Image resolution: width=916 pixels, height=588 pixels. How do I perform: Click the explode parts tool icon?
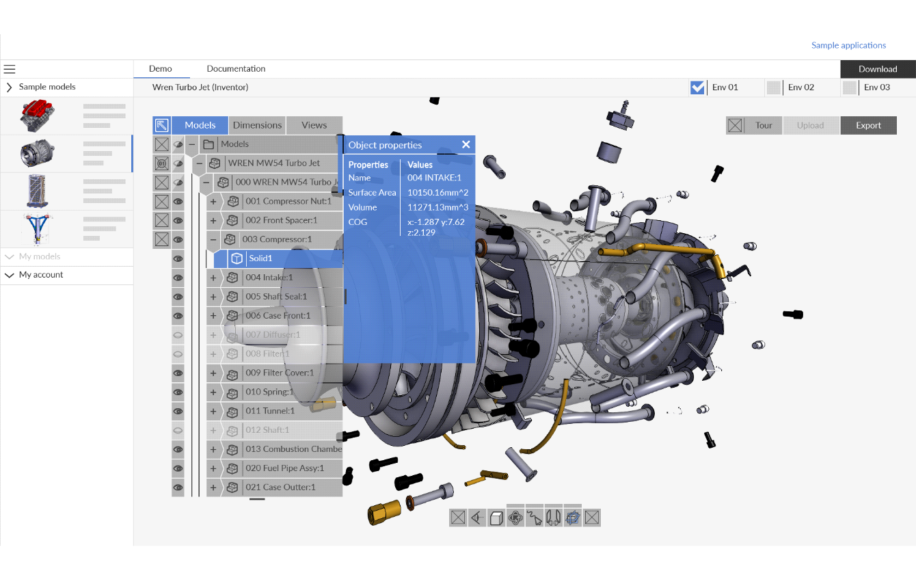point(554,518)
